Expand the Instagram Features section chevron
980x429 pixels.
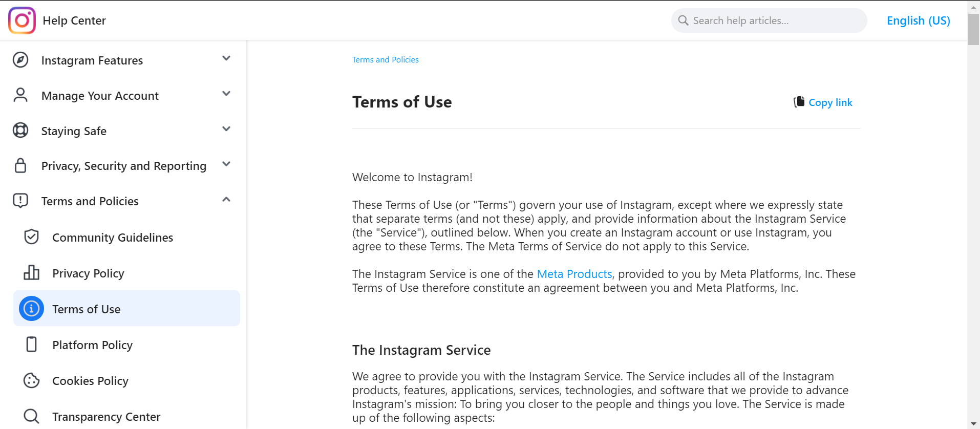226,58
